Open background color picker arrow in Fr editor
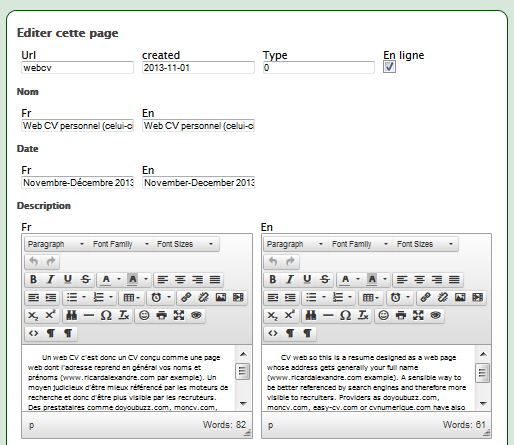Image resolution: width=514 pixels, height=445 pixels. click(146, 279)
